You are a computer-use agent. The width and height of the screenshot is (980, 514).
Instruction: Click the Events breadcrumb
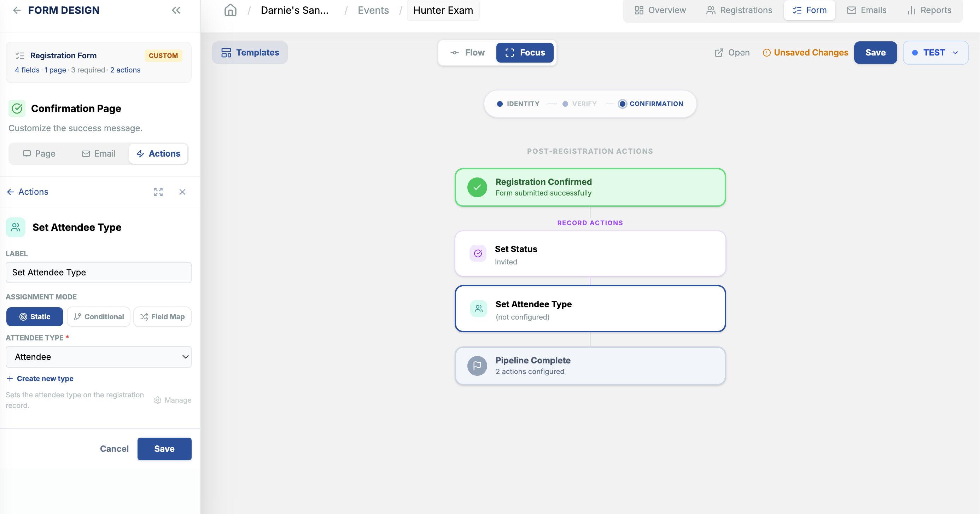click(373, 10)
